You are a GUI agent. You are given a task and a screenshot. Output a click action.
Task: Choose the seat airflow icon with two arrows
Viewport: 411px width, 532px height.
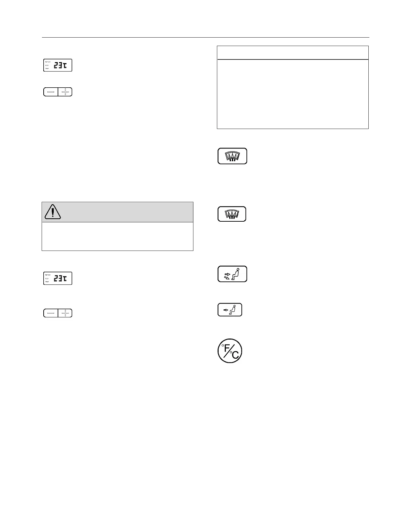pyautogui.click(x=232, y=274)
